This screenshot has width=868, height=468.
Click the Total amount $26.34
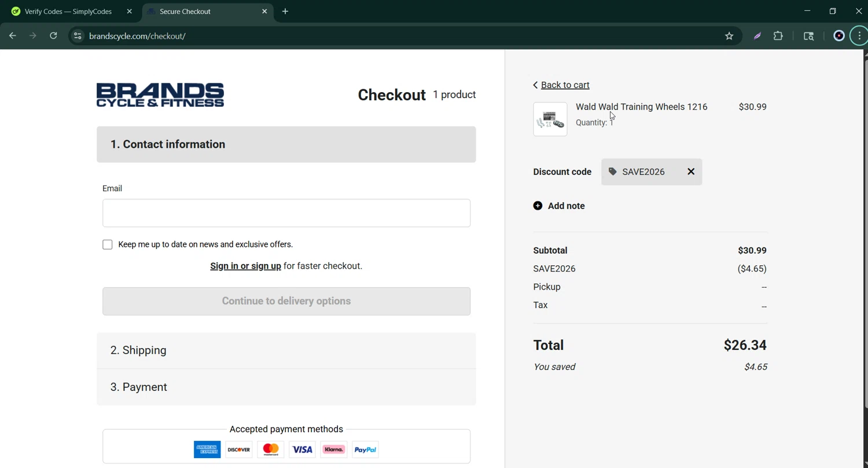click(745, 345)
